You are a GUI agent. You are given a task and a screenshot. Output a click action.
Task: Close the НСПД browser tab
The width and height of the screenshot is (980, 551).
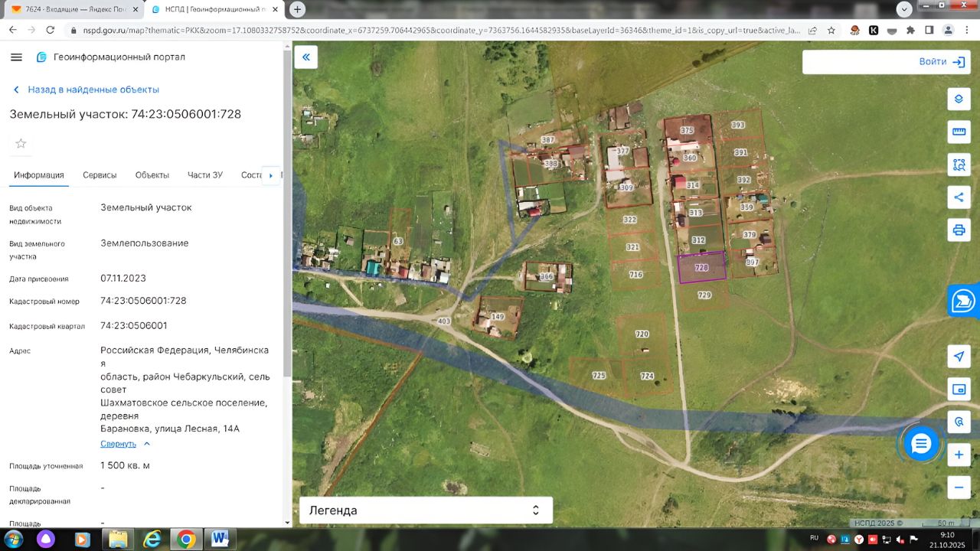(x=275, y=9)
